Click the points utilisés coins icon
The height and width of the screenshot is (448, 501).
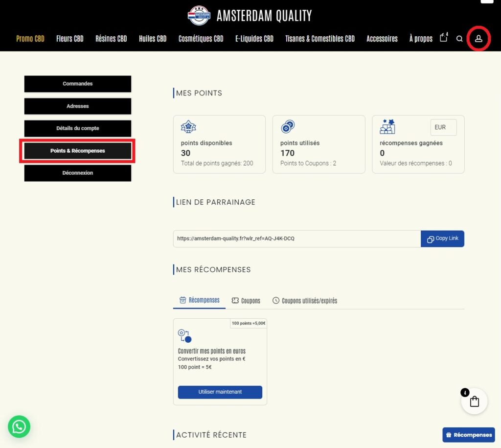point(288,127)
